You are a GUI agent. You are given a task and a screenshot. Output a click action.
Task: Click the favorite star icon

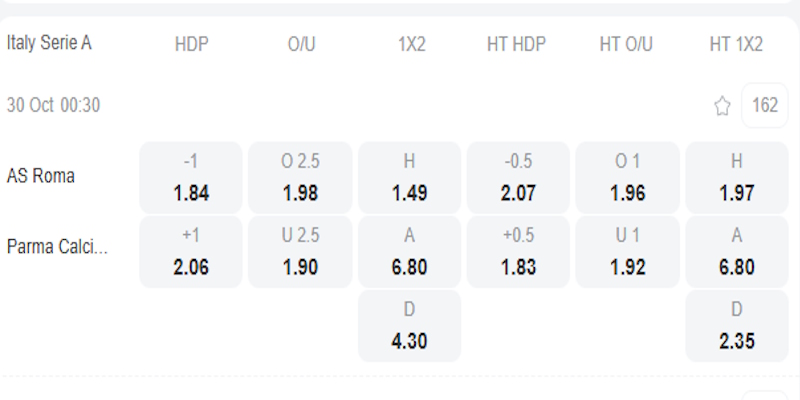722,106
